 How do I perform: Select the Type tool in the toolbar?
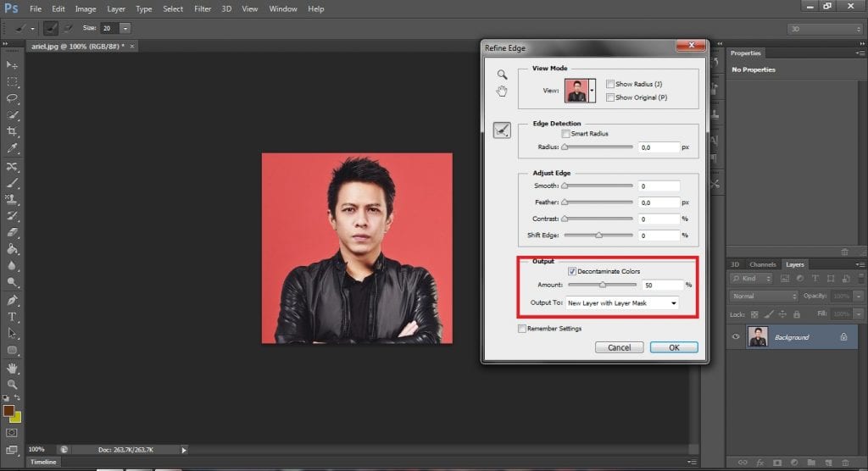coord(13,317)
